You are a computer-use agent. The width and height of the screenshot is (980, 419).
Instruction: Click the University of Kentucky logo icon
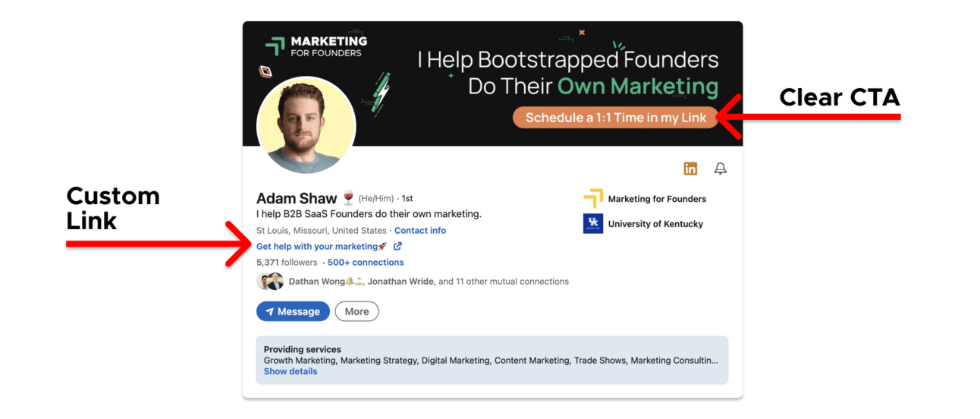[x=593, y=224]
